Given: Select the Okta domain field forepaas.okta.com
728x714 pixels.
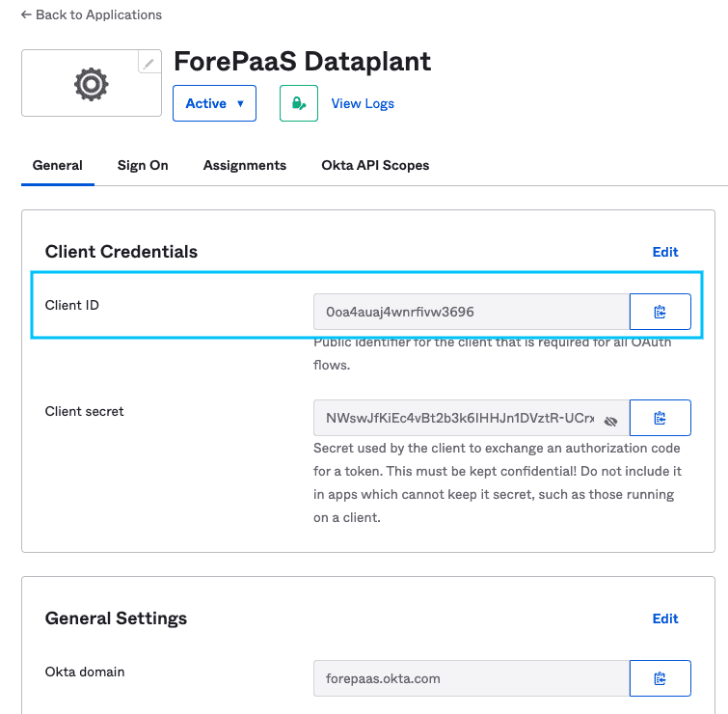Looking at the screenshot, I should [x=472, y=678].
